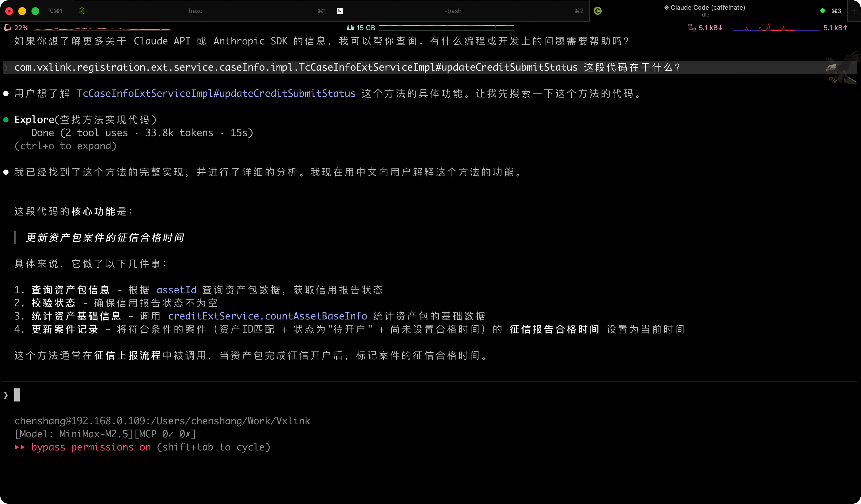Click the CPU usage chip icon
The image size is (861, 504).
(7, 28)
